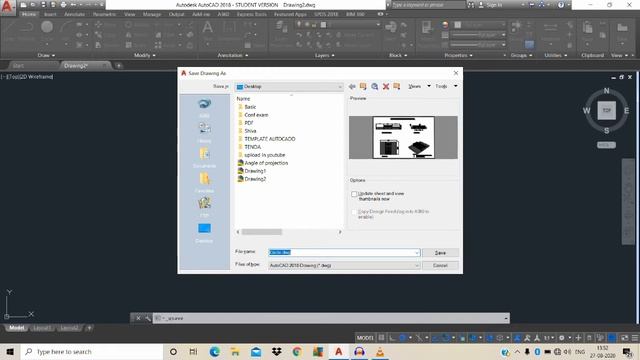Open VLC media player from taskbar
Viewport: 640px width, 360px height.
coord(380,351)
